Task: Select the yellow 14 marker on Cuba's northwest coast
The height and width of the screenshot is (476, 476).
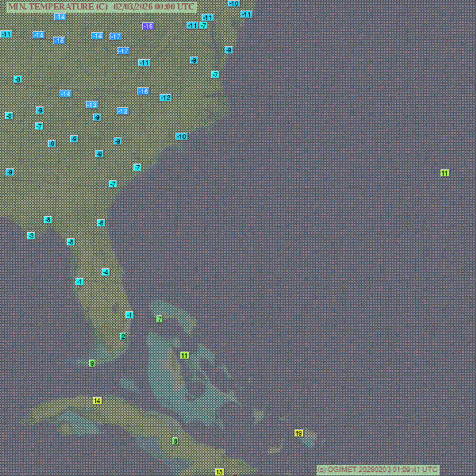Action: [97, 400]
